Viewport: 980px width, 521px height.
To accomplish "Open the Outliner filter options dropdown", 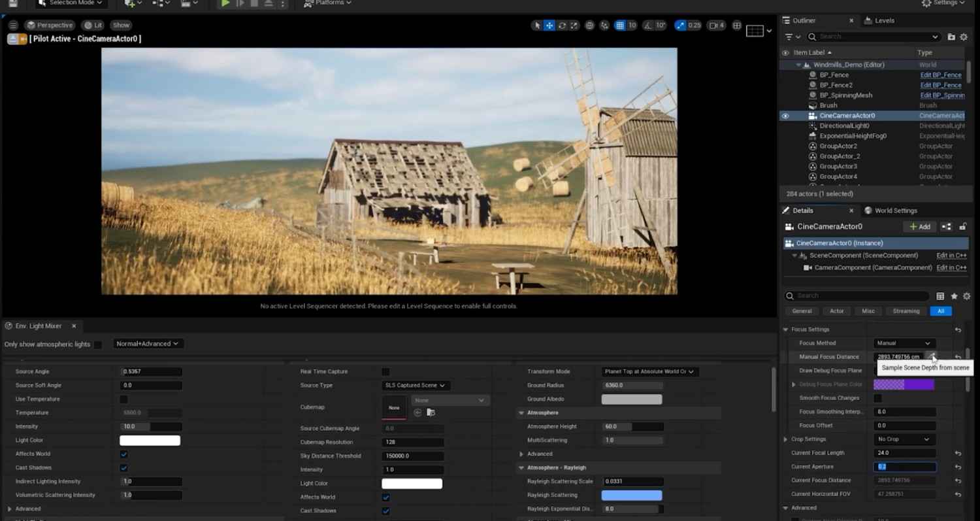I will (792, 37).
